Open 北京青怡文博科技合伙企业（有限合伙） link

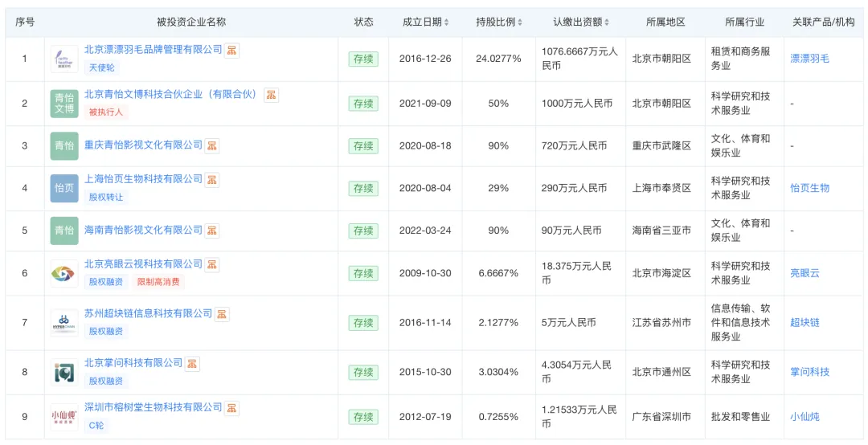point(173,94)
